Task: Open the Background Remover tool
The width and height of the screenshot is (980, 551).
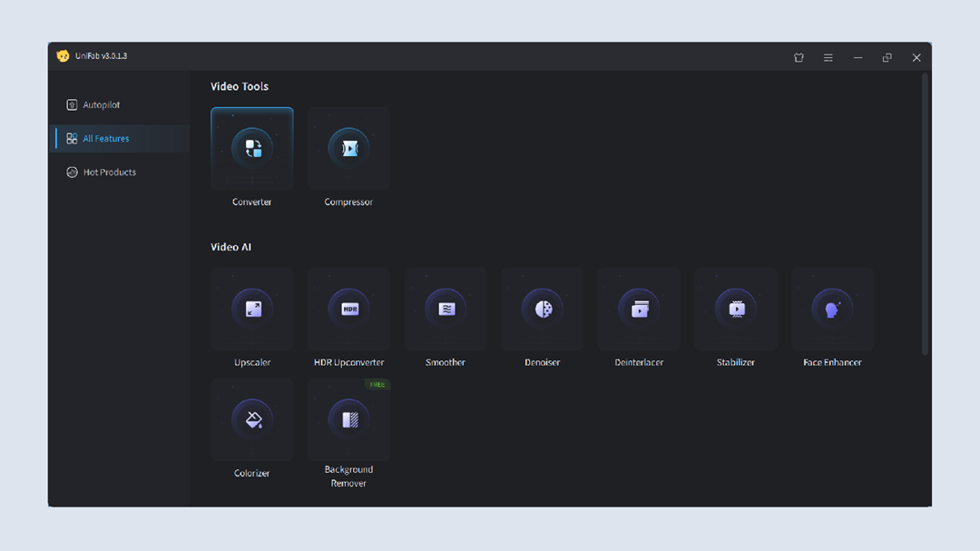Action: click(348, 419)
